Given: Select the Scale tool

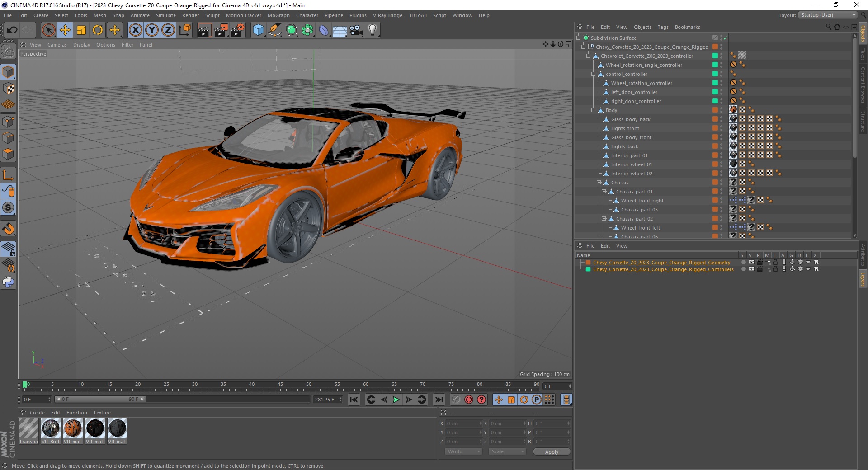Looking at the screenshot, I should (81, 30).
